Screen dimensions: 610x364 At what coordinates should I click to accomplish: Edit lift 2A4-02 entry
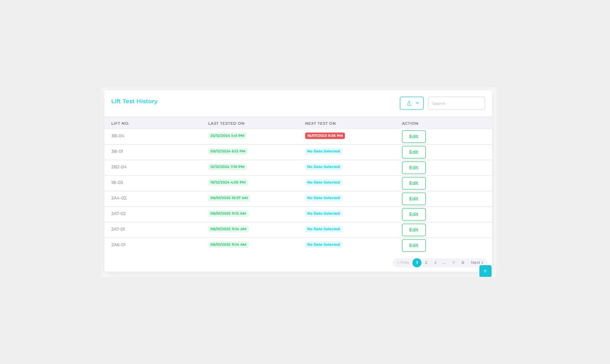point(413,199)
